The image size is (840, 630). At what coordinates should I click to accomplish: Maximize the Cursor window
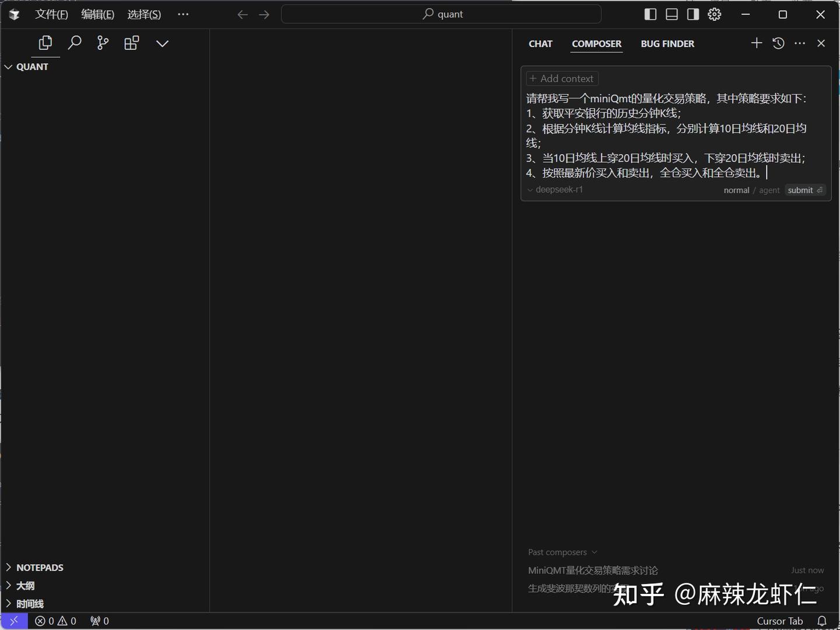point(783,15)
